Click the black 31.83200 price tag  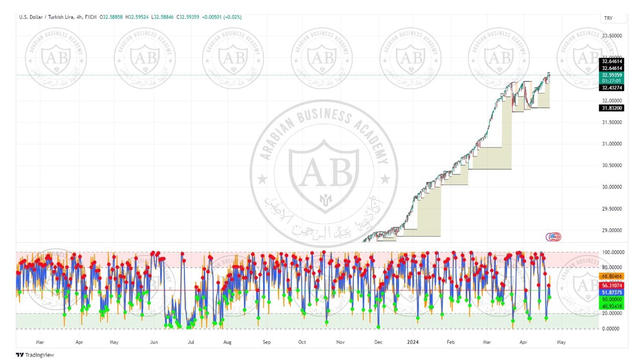[x=612, y=108]
